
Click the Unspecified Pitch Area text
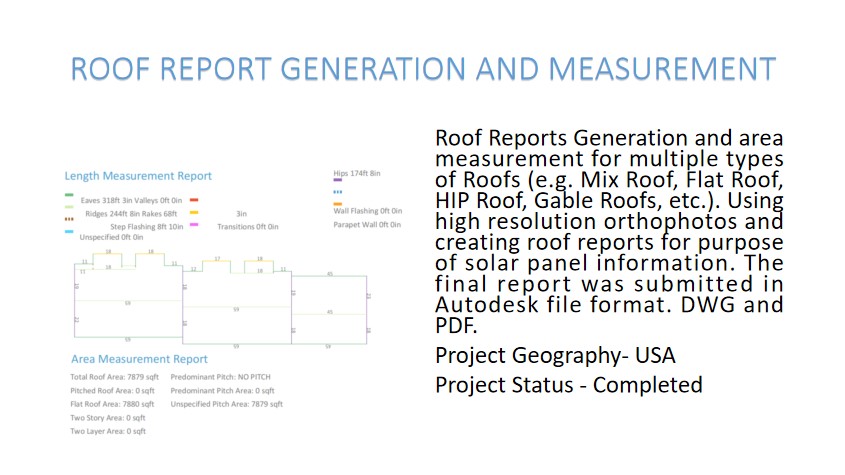[x=227, y=404]
